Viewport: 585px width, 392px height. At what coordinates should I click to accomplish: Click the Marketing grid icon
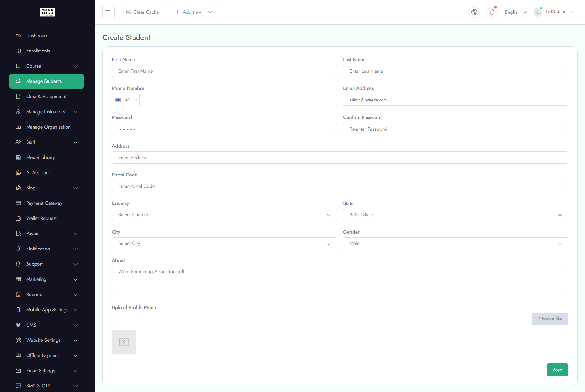click(18, 279)
